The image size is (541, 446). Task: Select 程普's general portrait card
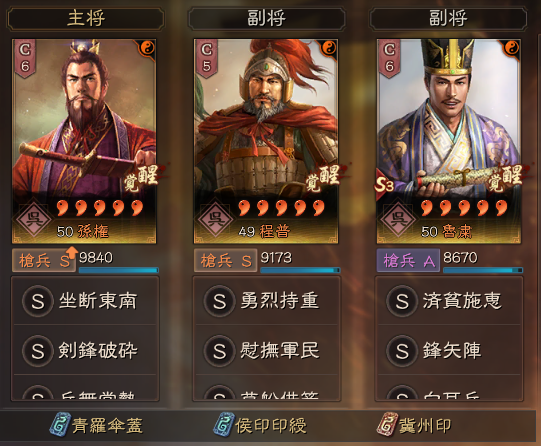[266, 141]
